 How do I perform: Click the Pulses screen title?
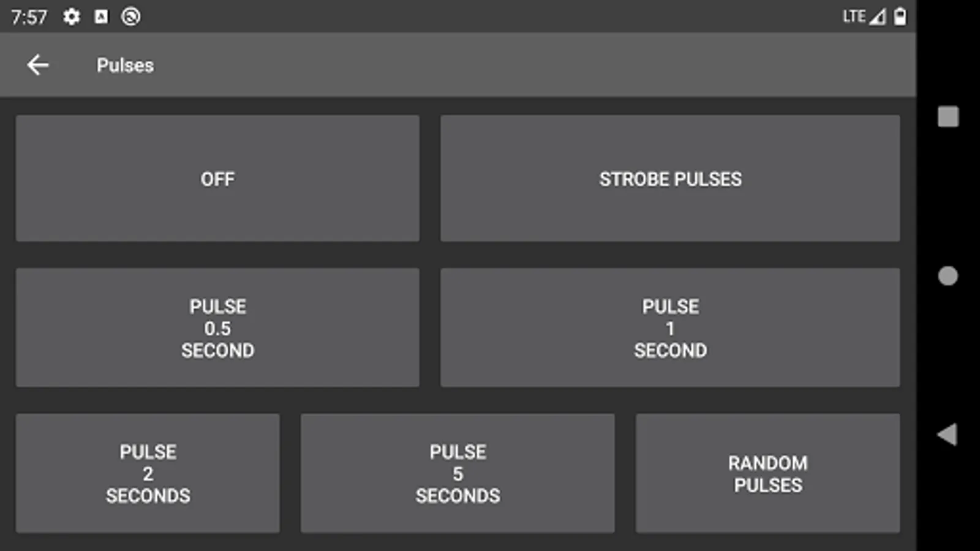(x=125, y=65)
